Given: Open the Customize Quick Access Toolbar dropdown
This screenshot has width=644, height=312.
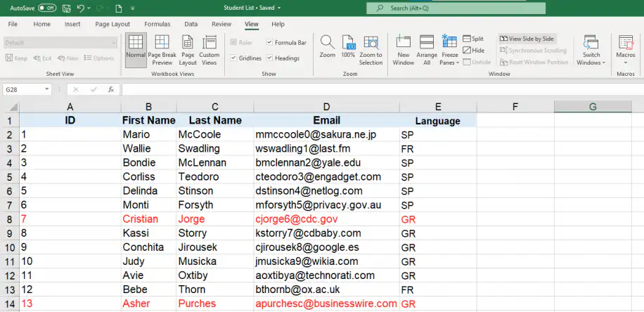Looking at the screenshot, I should 132,8.
